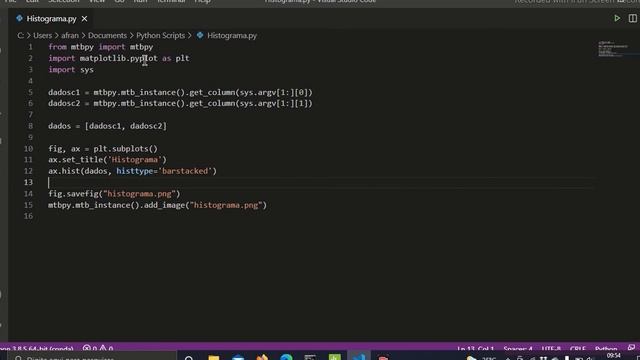
Task: Click line number 13 in the gutter
Action: coord(28,182)
